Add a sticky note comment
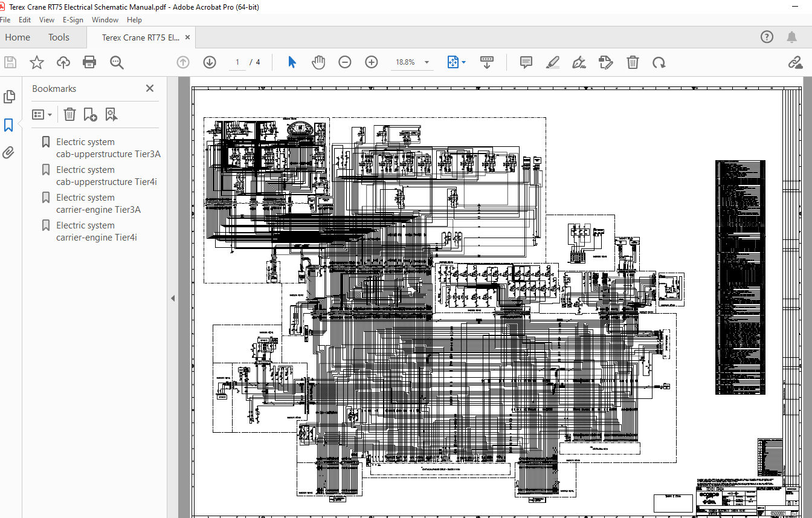 pos(526,62)
